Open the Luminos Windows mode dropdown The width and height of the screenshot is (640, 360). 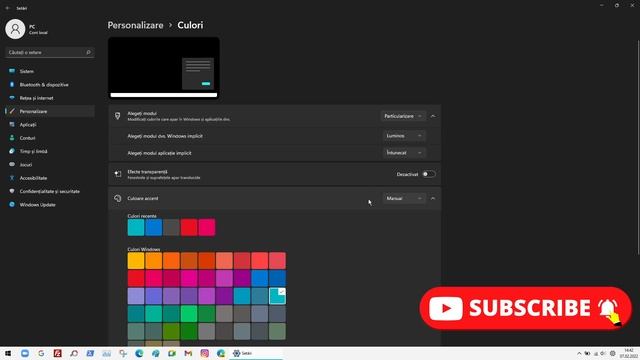(404, 136)
